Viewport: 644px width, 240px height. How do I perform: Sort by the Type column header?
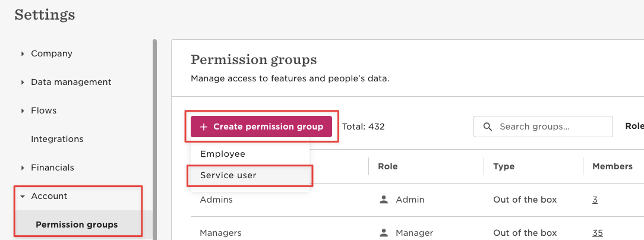(504, 166)
